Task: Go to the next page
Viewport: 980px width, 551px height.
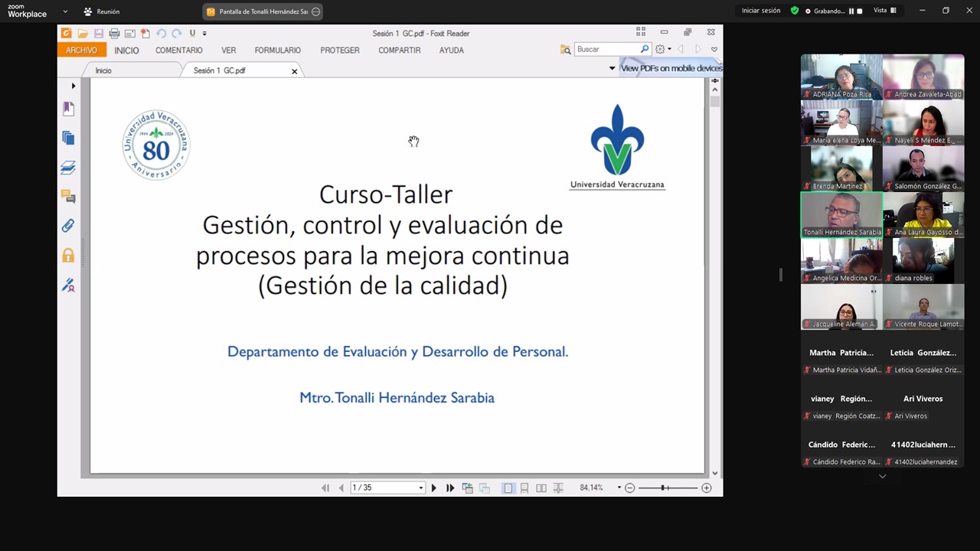Action: (433, 488)
